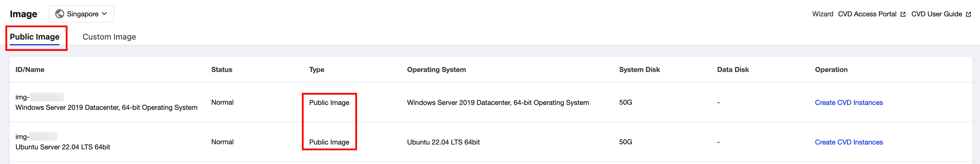Open the CVD Access Portal link

coord(867,14)
